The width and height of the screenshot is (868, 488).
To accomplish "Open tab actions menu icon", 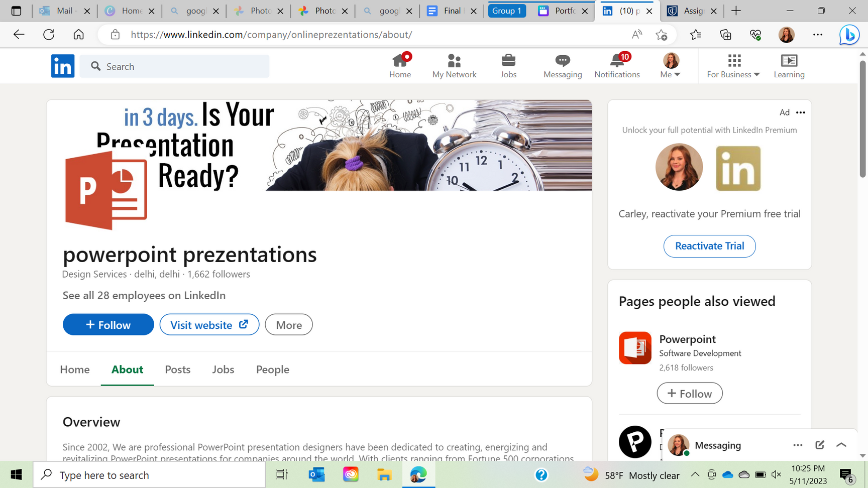I will tap(16, 11).
